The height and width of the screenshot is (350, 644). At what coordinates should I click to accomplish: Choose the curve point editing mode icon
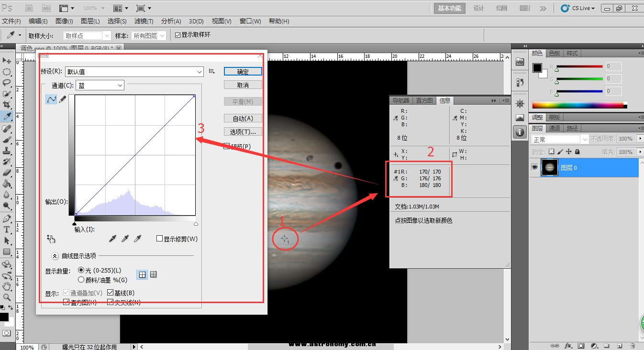click(51, 99)
